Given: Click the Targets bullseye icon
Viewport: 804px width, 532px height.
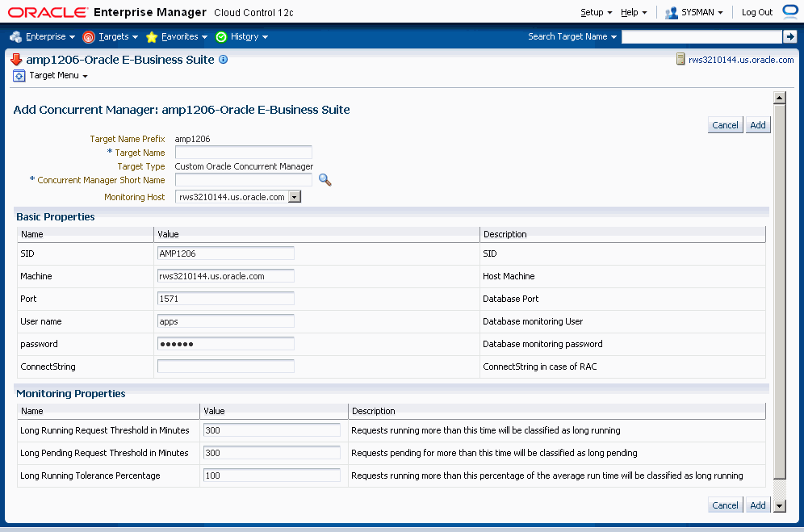Looking at the screenshot, I should tap(89, 37).
